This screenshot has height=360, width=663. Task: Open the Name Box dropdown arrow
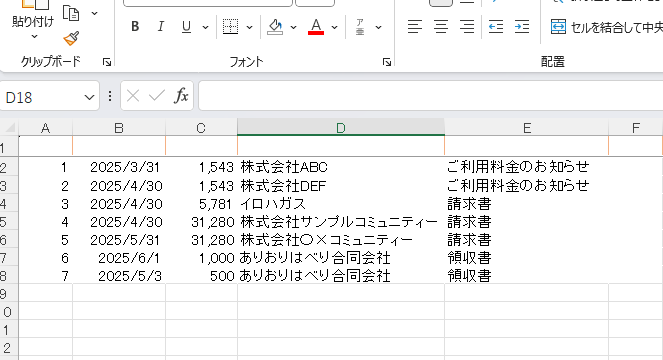click(x=89, y=98)
